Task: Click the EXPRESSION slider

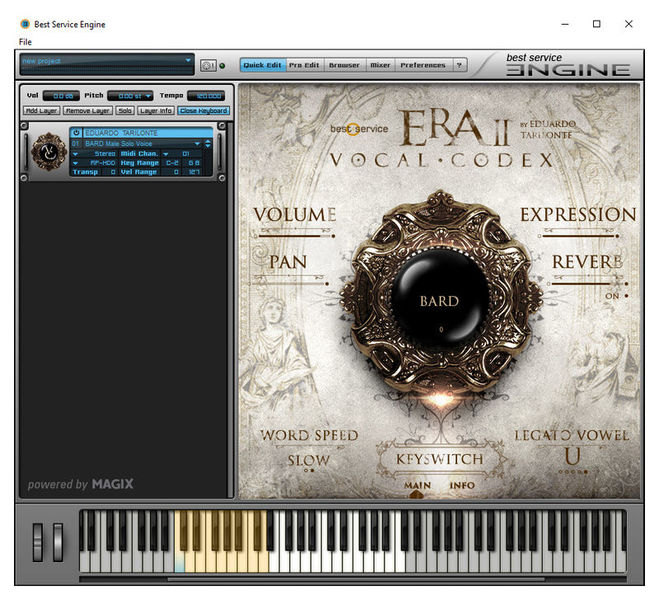Action: point(579,236)
